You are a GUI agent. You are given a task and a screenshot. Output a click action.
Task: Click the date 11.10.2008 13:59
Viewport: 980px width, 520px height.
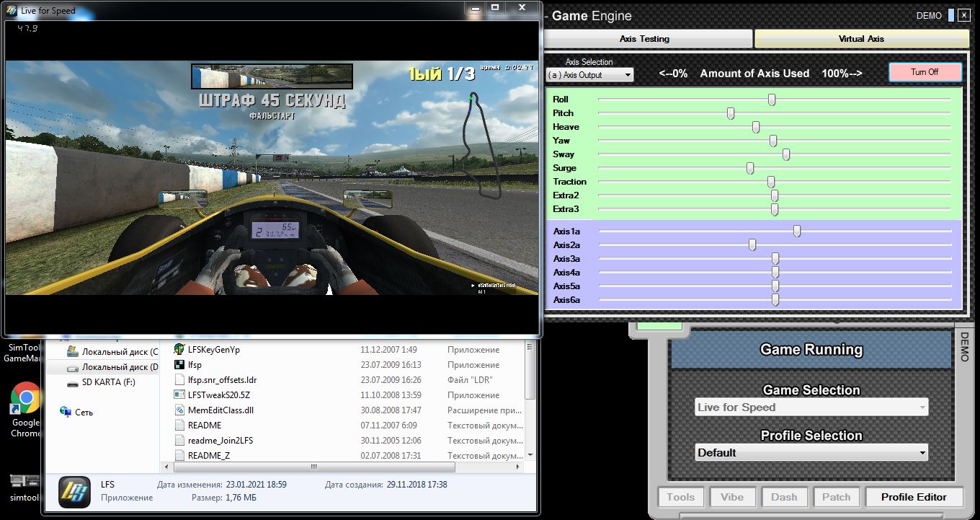(x=391, y=395)
